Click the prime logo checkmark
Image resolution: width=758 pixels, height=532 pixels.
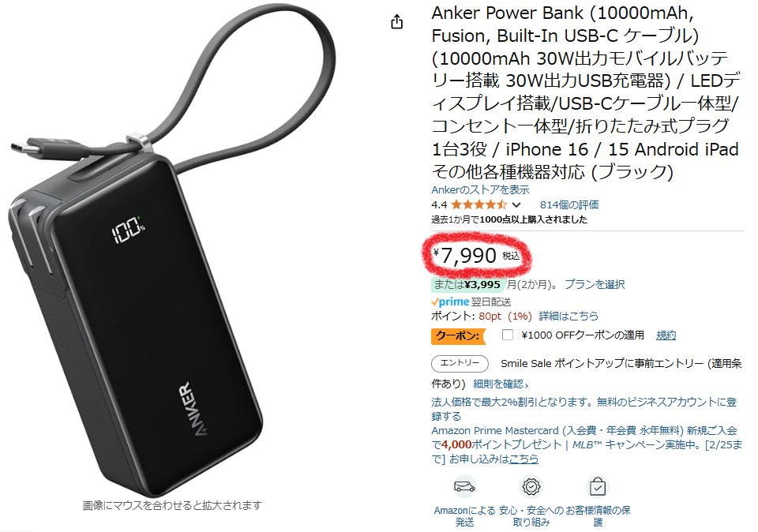pyautogui.click(x=434, y=302)
